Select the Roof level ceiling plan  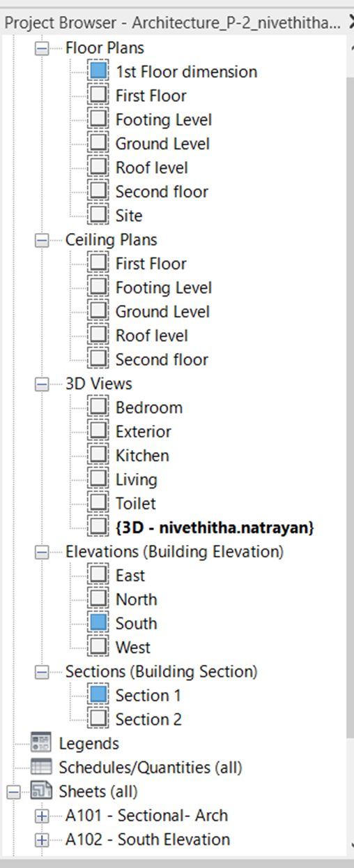152,336
